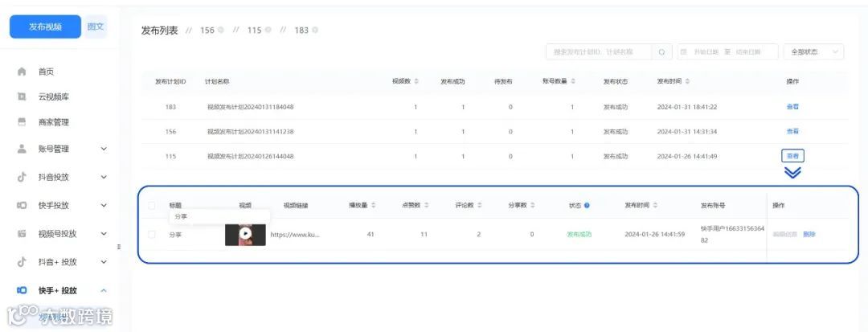Click plan name 视频发布计划20240131184048
The width and height of the screenshot is (868, 332).
[x=250, y=107]
